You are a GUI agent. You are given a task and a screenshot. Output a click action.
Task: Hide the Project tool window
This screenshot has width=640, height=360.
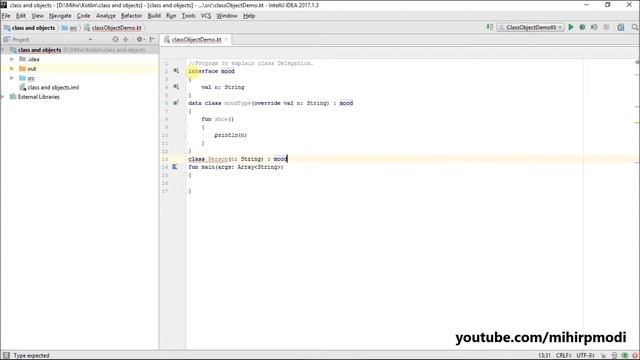tap(152, 40)
